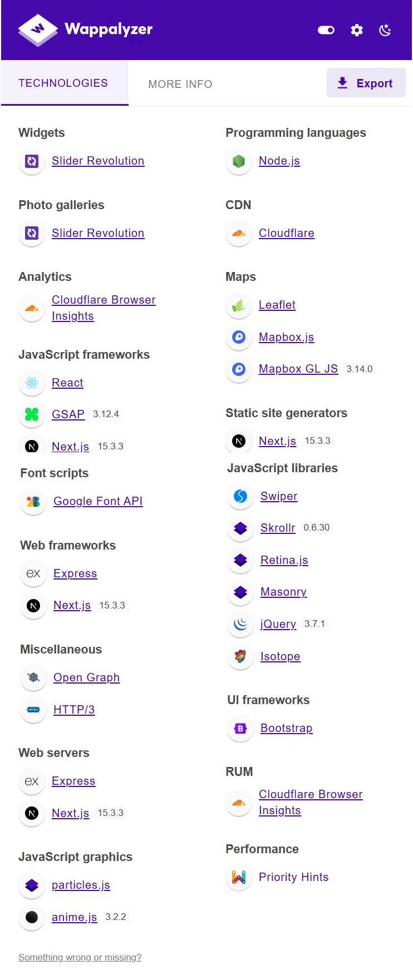Click the Express icon under Web servers
This screenshot has width=413, height=980.
tap(32, 781)
